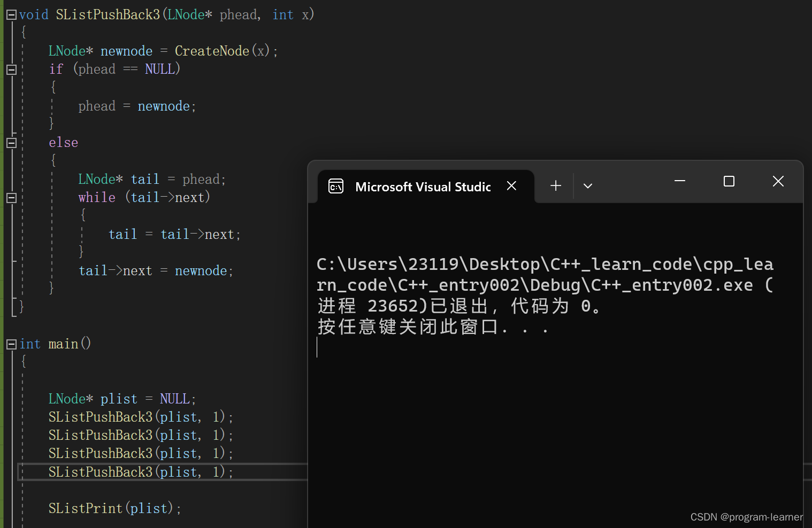Collapse the while (tail->next) loop block
The height and width of the screenshot is (528, 812).
(x=11, y=198)
